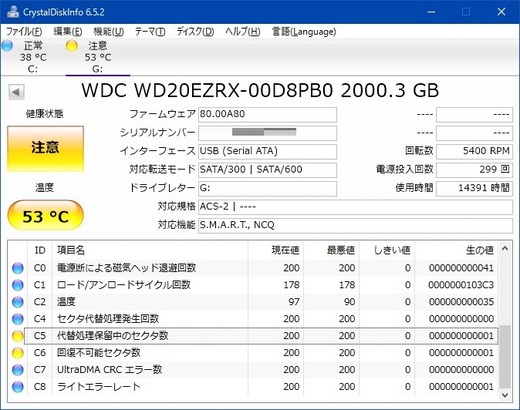Open the テーマ(T) menu
Image resolution: width=520 pixels, height=410 pixels.
point(150,32)
